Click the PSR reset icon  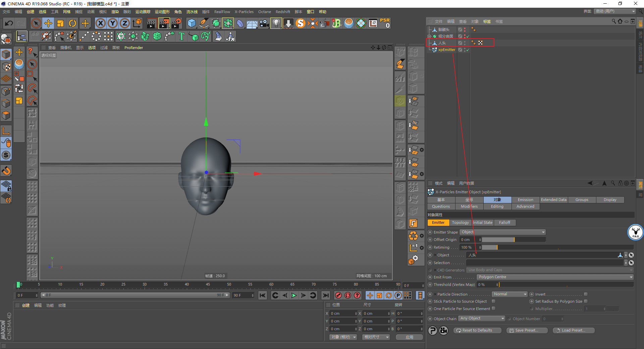pos(385,23)
